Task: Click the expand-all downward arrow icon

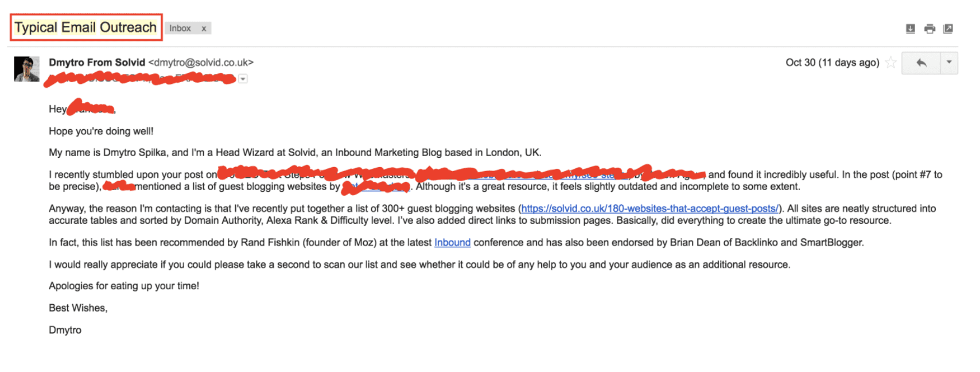Action: [910, 29]
